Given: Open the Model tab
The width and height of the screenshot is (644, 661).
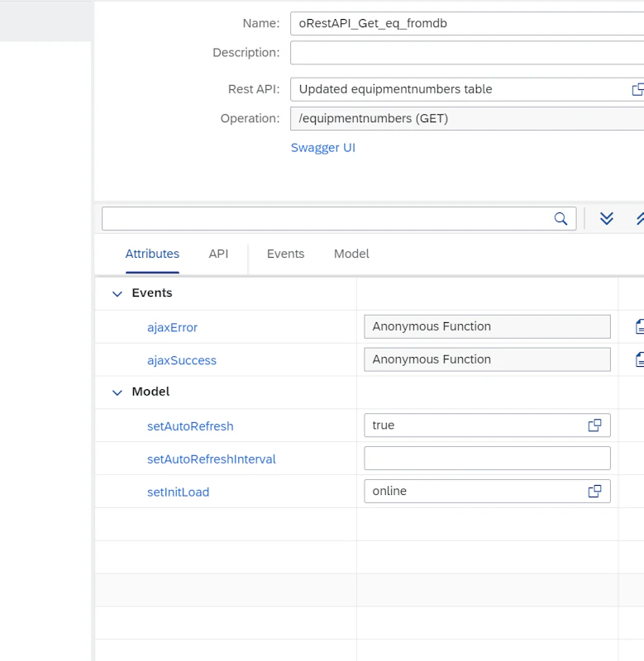Looking at the screenshot, I should (x=351, y=254).
